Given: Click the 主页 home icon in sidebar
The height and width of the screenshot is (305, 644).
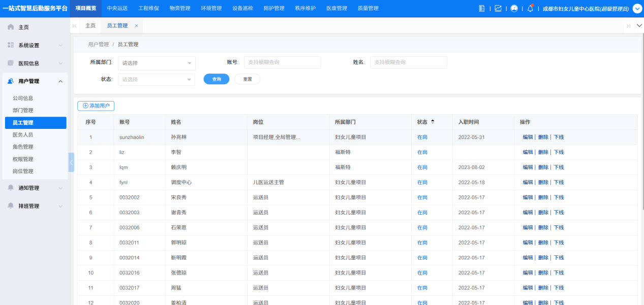Looking at the screenshot, I should pos(11,27).
